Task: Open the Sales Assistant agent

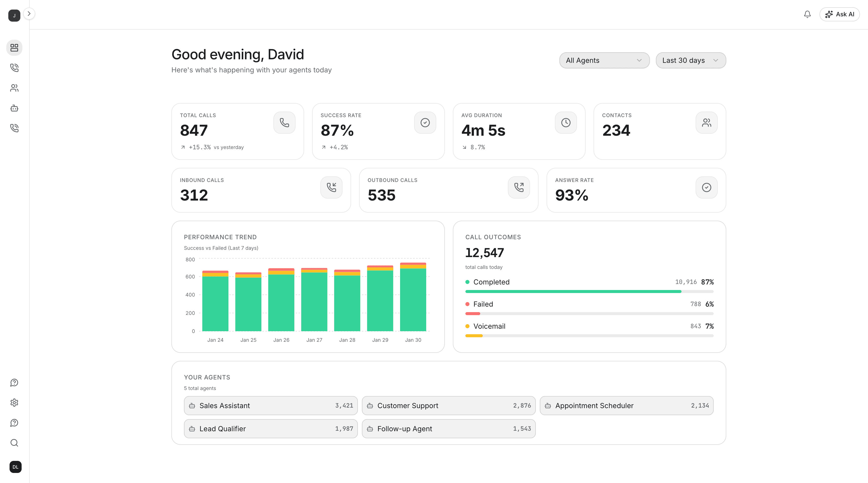Action: pyautogui.click(x=270, y=406)
